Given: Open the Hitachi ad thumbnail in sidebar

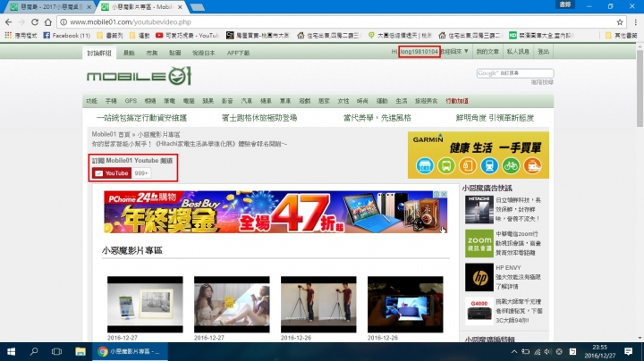Looking at the screenshot, I should (479, 210).
